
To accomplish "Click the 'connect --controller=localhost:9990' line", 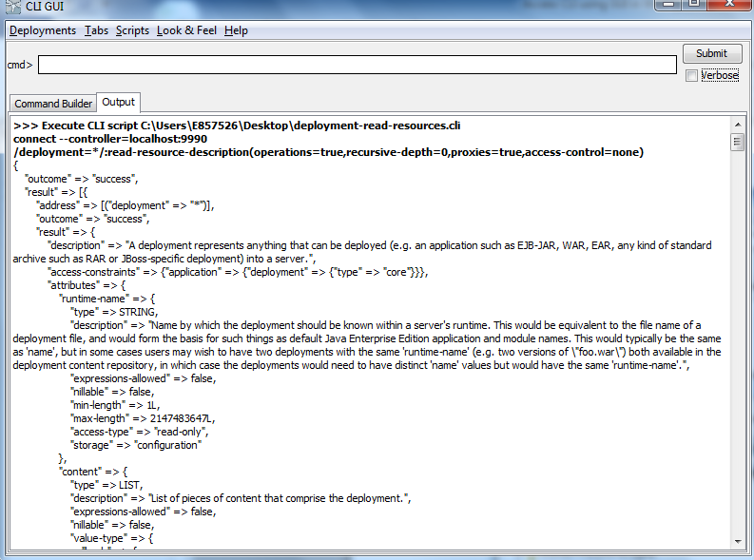I will coord(110,139).
